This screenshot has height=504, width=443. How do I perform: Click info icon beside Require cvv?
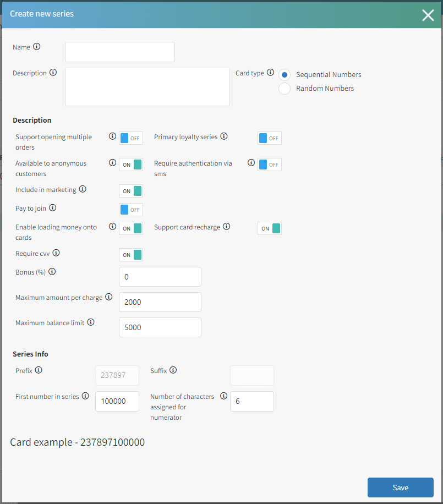click(x=56, y=253)
